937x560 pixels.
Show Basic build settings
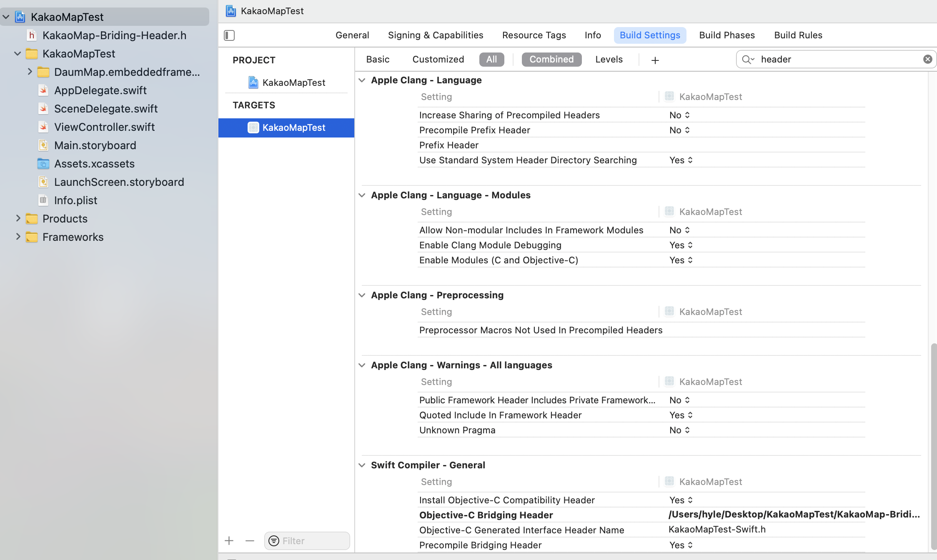tap(378, 60)
